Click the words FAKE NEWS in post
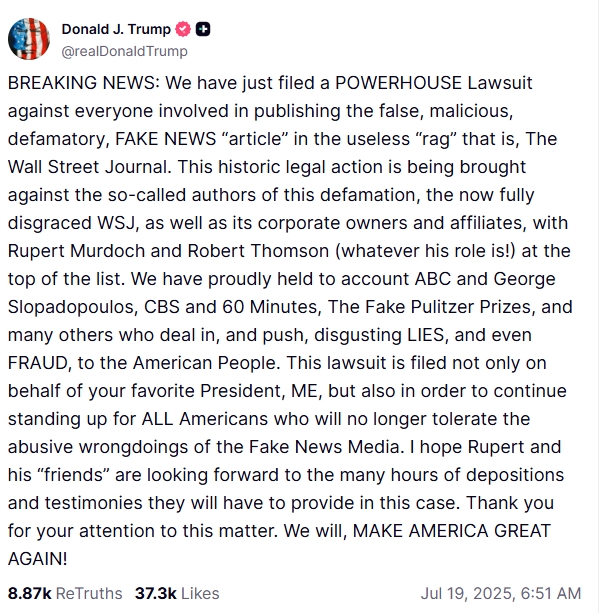This screenshot has height=613, width=605. click(x=166, y=139)
